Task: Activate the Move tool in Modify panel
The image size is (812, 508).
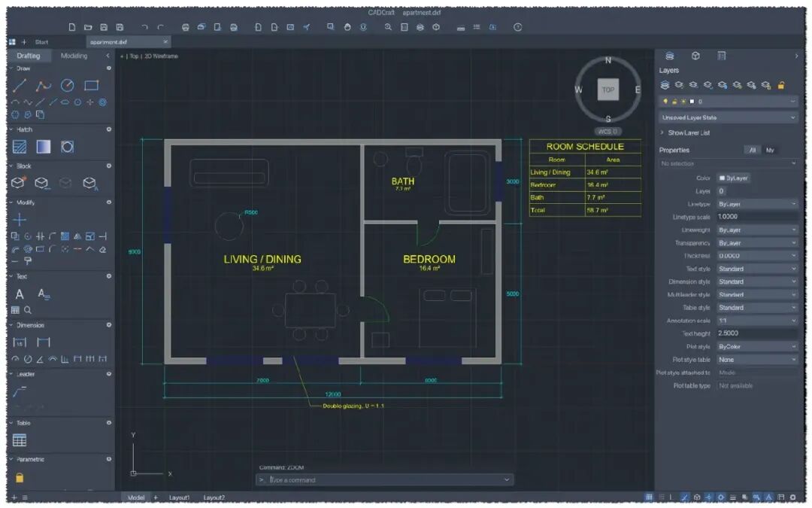Action: (x=19, y=220)
